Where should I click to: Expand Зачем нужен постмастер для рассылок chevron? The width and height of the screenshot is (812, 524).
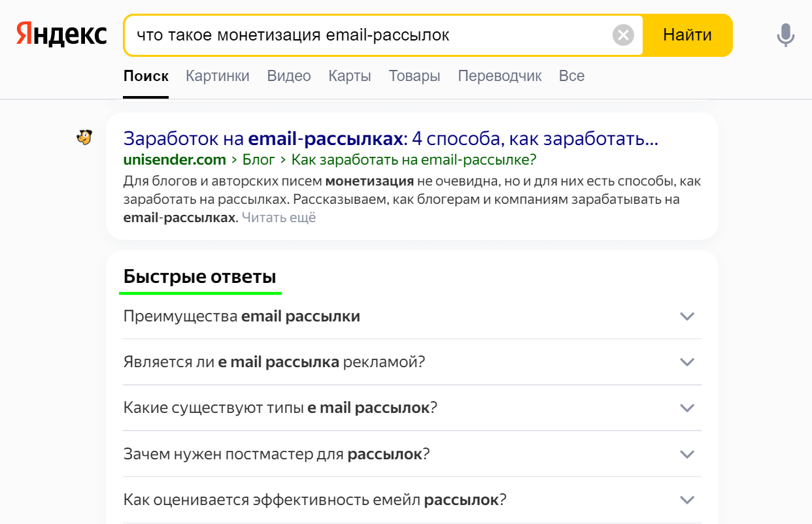[686, 454]
